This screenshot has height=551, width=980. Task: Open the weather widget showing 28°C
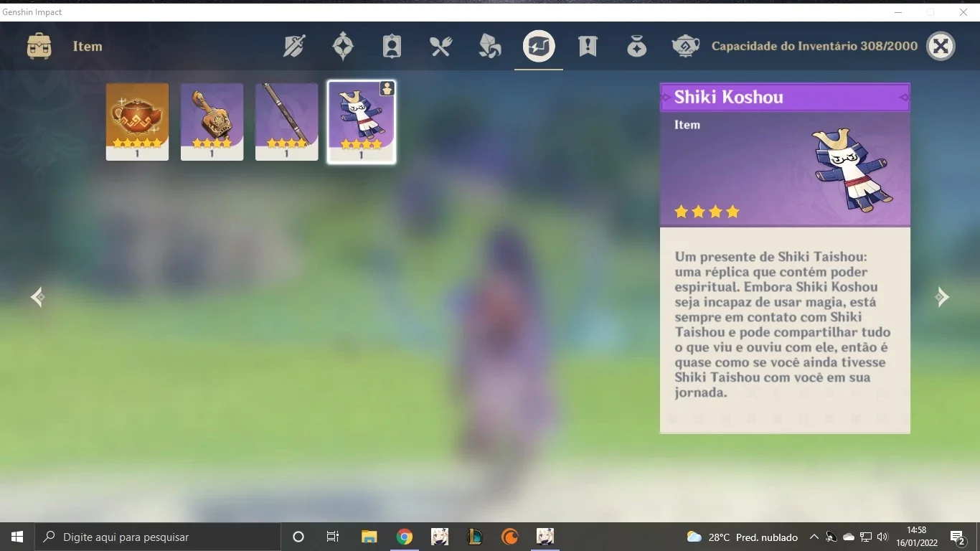743,537
